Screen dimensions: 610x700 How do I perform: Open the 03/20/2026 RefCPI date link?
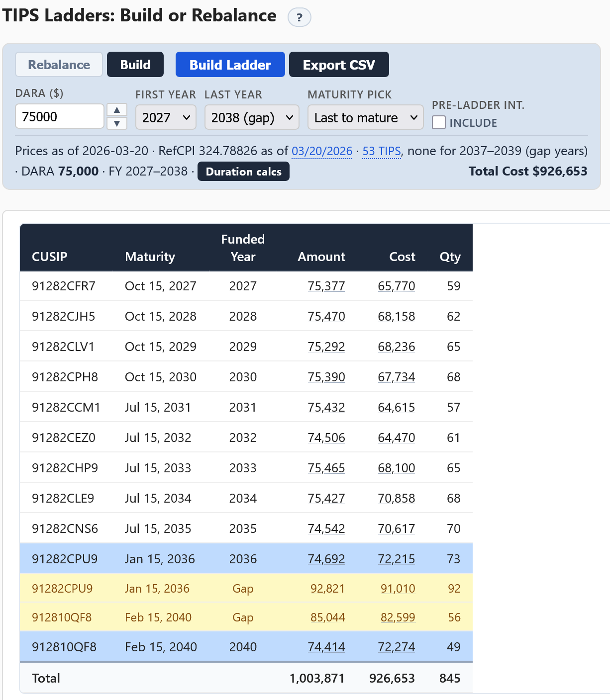click(x=322, y=151)
